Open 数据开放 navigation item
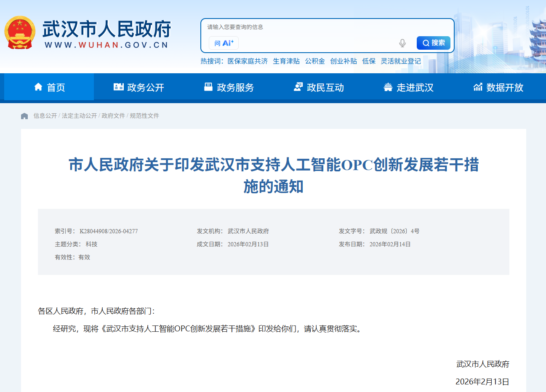 coord(498,87)
